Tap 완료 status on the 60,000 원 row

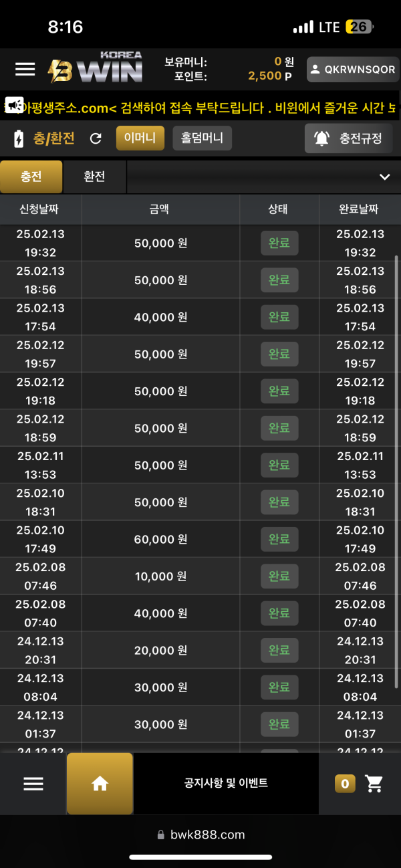[x=279, y=540]
